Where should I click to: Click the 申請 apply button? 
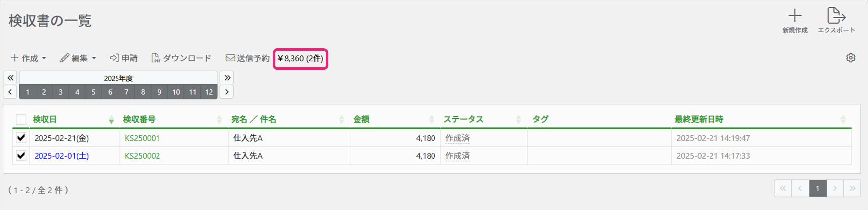[x=123, y=58]
